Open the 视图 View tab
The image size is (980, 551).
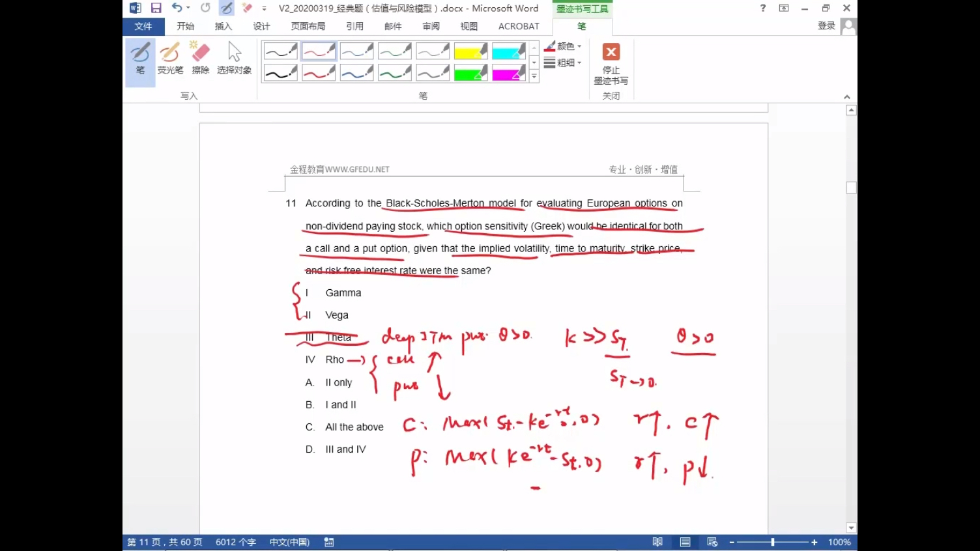point(468,26)
